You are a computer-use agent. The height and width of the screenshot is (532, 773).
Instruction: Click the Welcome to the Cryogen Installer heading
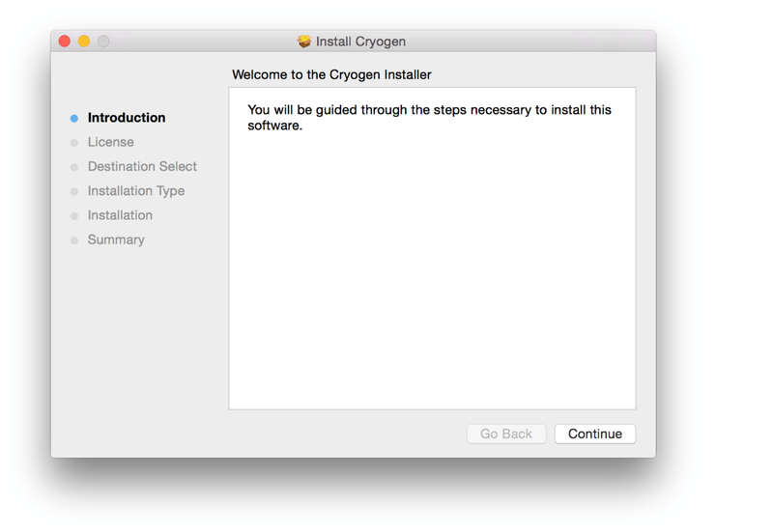[x=331, y=74]
